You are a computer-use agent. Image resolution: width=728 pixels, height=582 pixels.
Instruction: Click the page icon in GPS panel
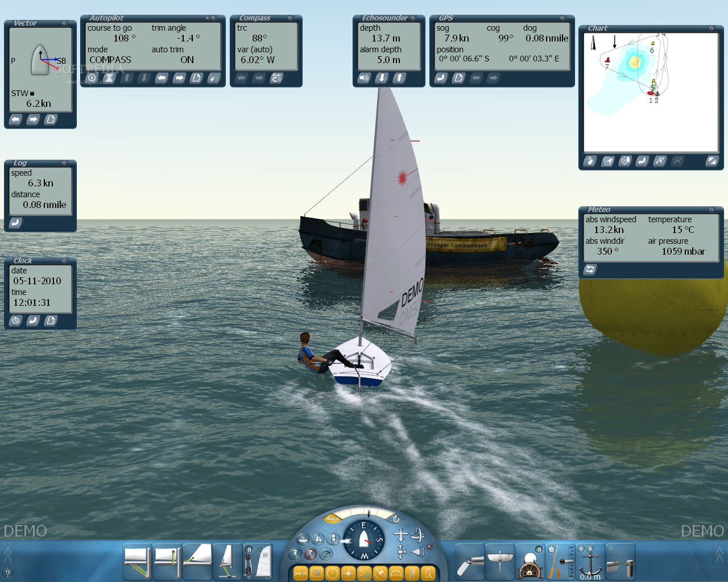click(x=458, y=78)
